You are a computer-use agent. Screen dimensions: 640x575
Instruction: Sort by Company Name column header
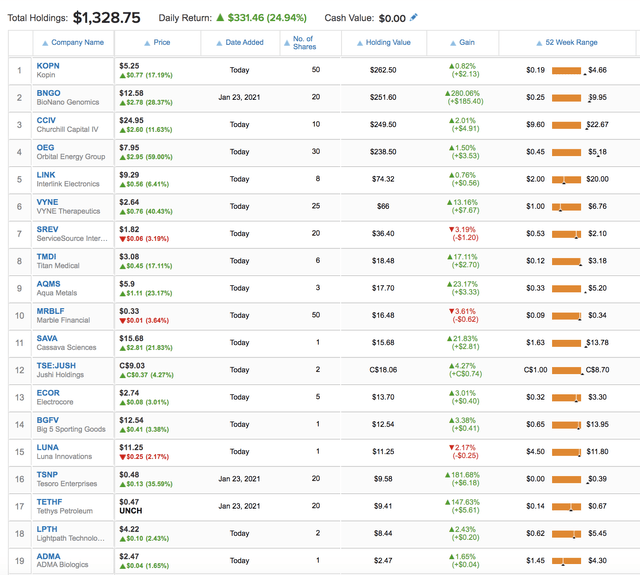[73, 42]
